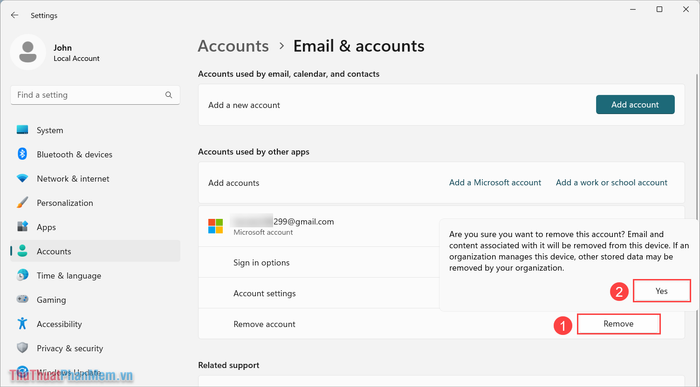Open Network & internet wifi icon
Screen dimensions: 700x387
coord(22,179)
